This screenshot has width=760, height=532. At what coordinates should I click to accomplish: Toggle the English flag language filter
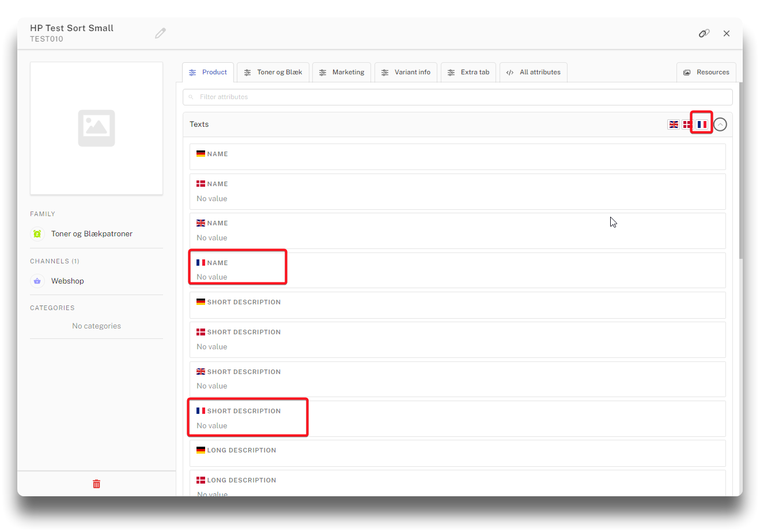tap(674, 124)
